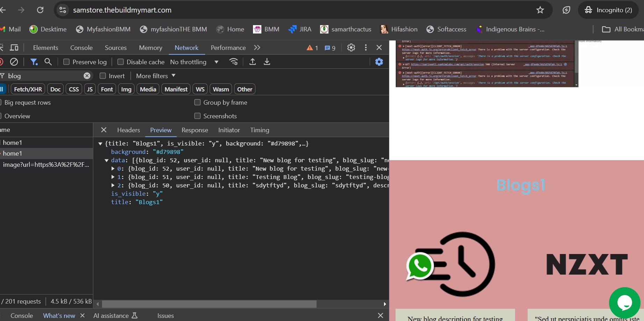The image size is (644, 321).
Task: Click the warnings count triangle icon
Action: point(312,48)
